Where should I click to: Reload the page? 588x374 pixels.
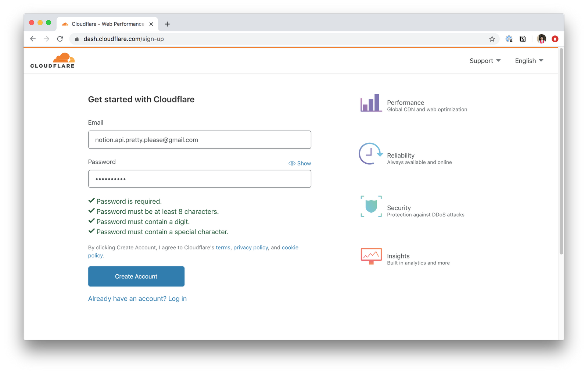click(60, 39)
